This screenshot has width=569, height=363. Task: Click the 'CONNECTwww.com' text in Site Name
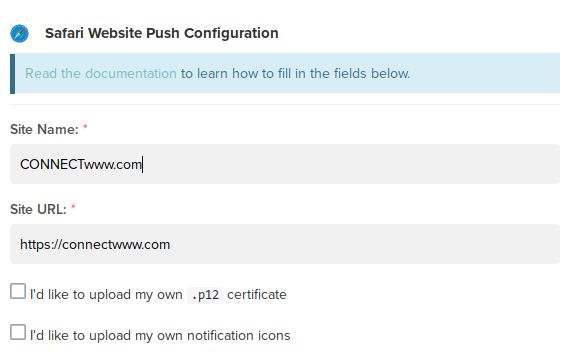[x=81, y=164]
